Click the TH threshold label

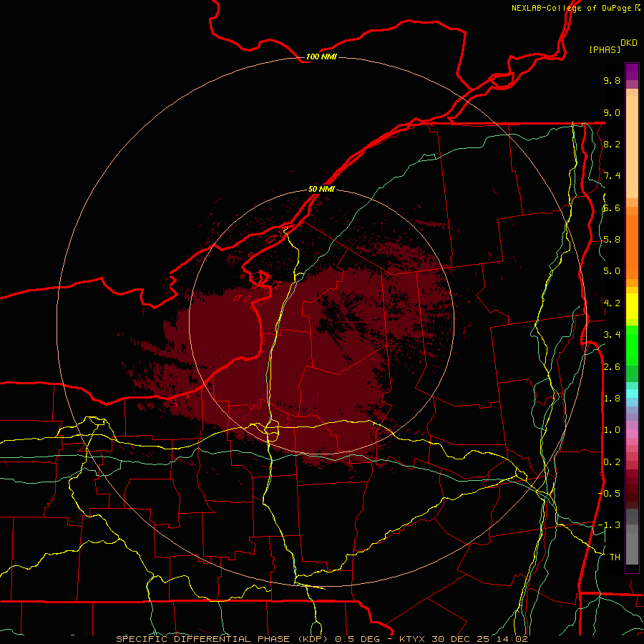click(615, 557)
